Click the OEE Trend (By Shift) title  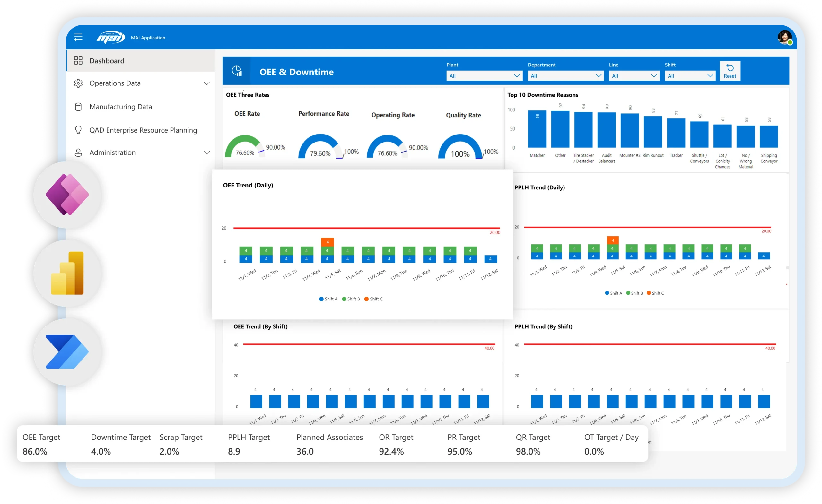(260, 326)
